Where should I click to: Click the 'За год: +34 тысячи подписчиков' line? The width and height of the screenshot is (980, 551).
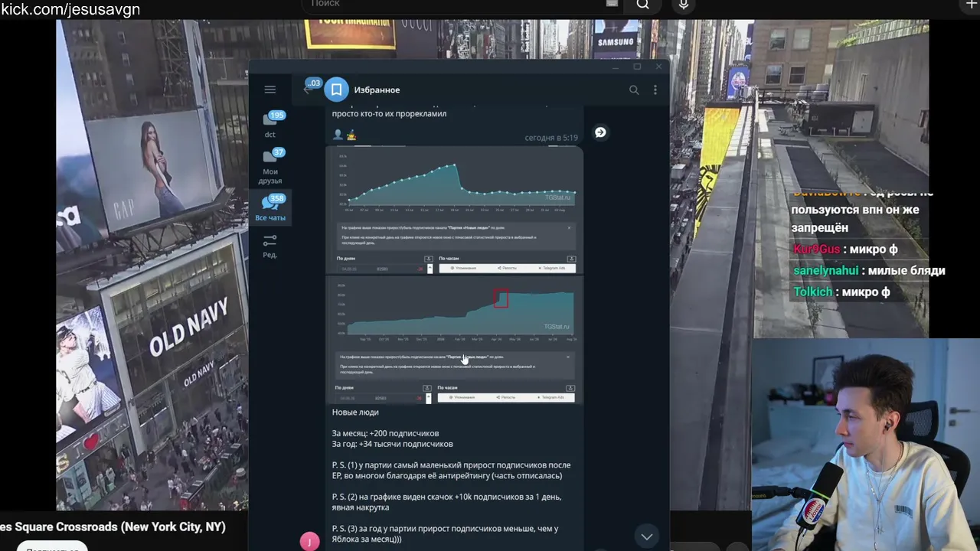[392, 444]
